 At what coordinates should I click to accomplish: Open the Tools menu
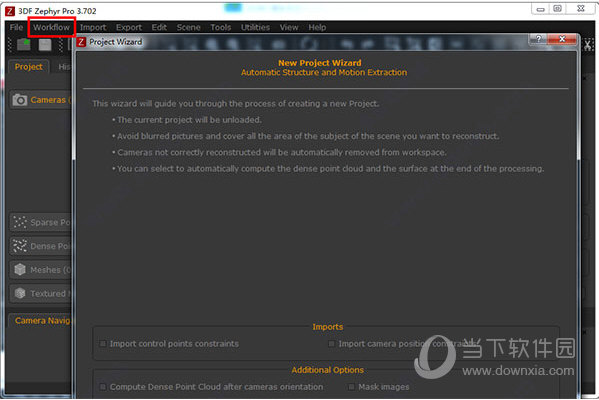click(x=220, y=28)
